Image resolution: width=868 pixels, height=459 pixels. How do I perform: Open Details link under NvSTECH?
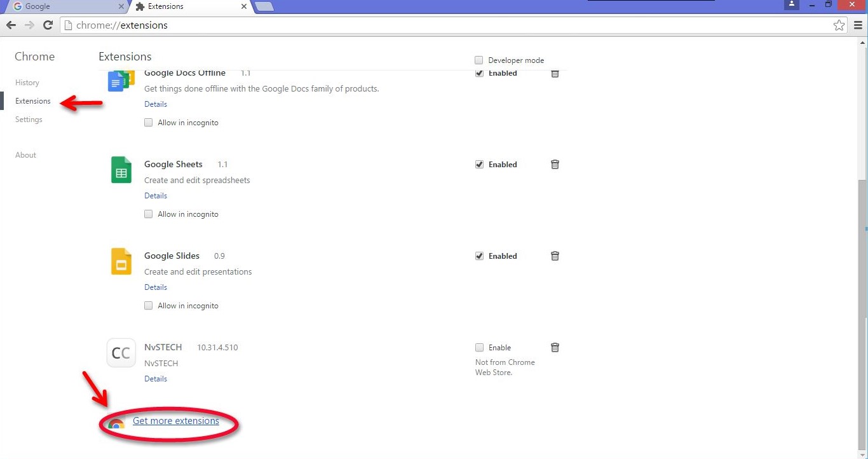(156, 379)
